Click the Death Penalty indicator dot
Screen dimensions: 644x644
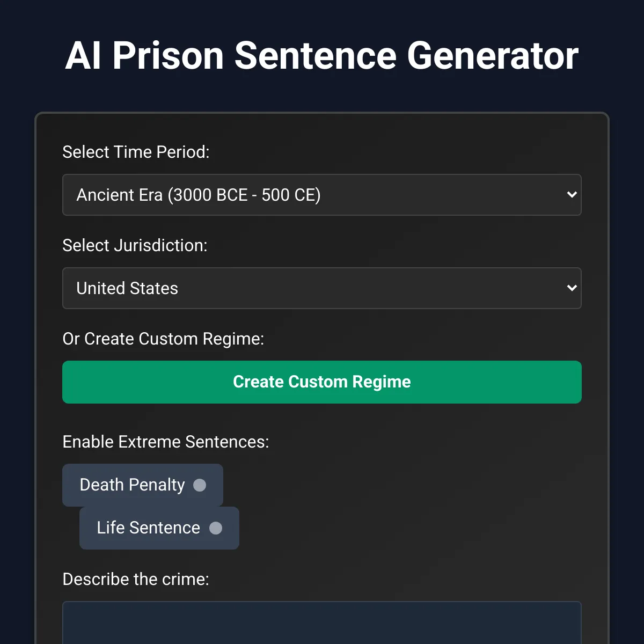coord(200,485)
